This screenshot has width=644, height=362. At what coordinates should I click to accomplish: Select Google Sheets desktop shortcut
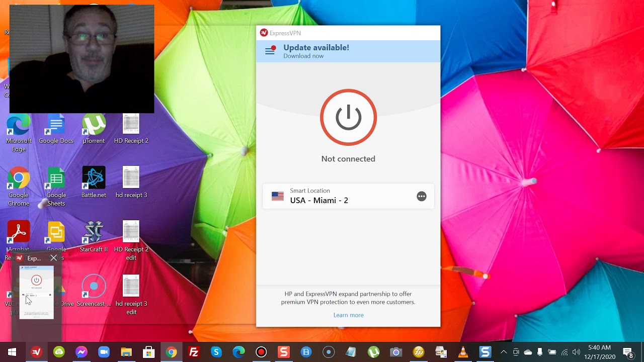56,187
